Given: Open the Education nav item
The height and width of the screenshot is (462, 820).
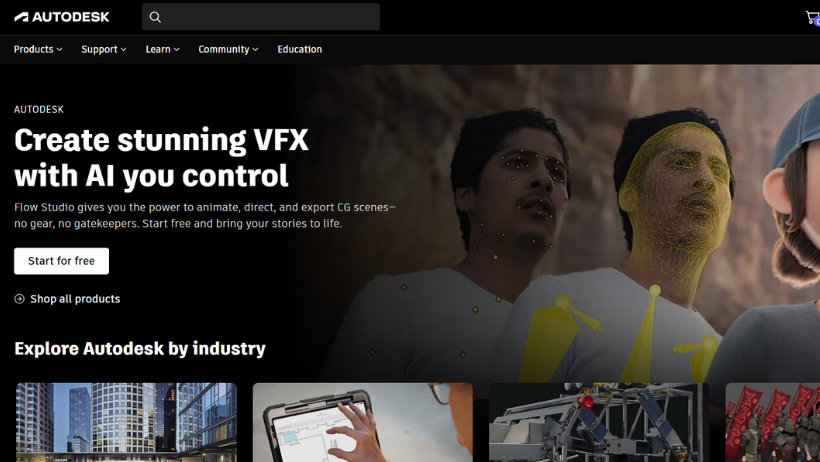Looking at the screenshot, I should (300, 49).
